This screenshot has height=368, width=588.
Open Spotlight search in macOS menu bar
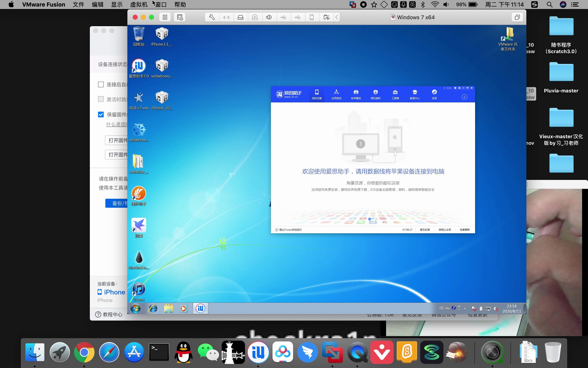[x=550, y=4]
